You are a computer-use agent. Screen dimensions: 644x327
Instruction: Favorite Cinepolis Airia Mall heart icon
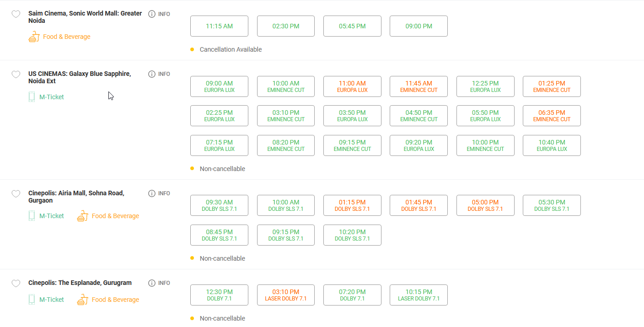16,194
